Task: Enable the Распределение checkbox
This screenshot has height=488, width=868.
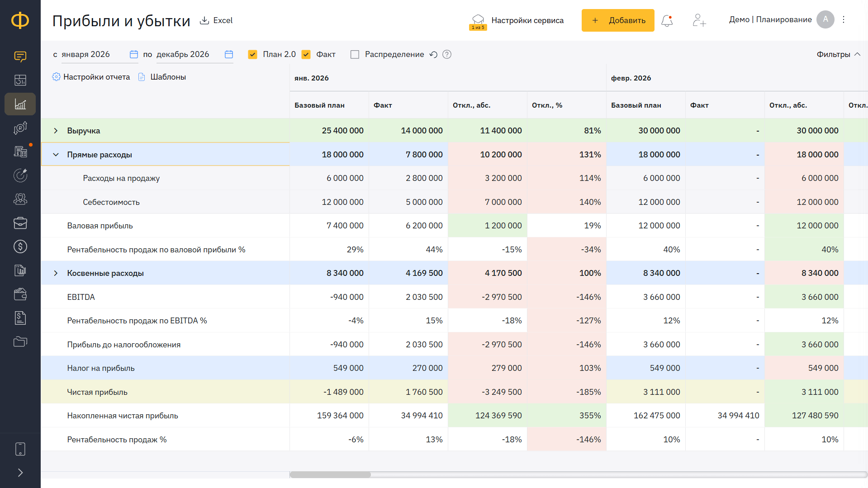Action: pyautogui.click(x=355, y=55)
